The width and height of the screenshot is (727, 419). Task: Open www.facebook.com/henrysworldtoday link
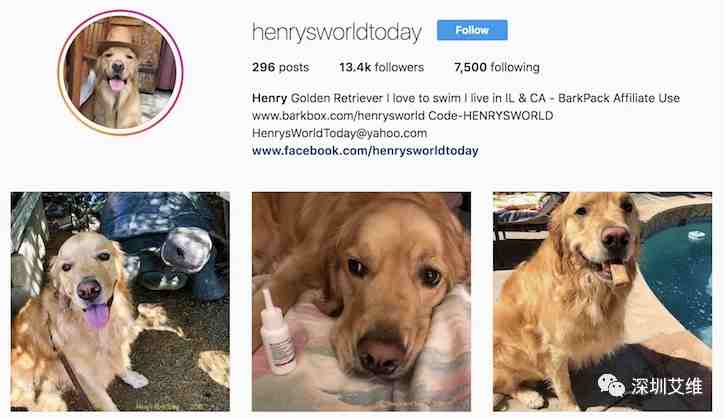(365, 151)
